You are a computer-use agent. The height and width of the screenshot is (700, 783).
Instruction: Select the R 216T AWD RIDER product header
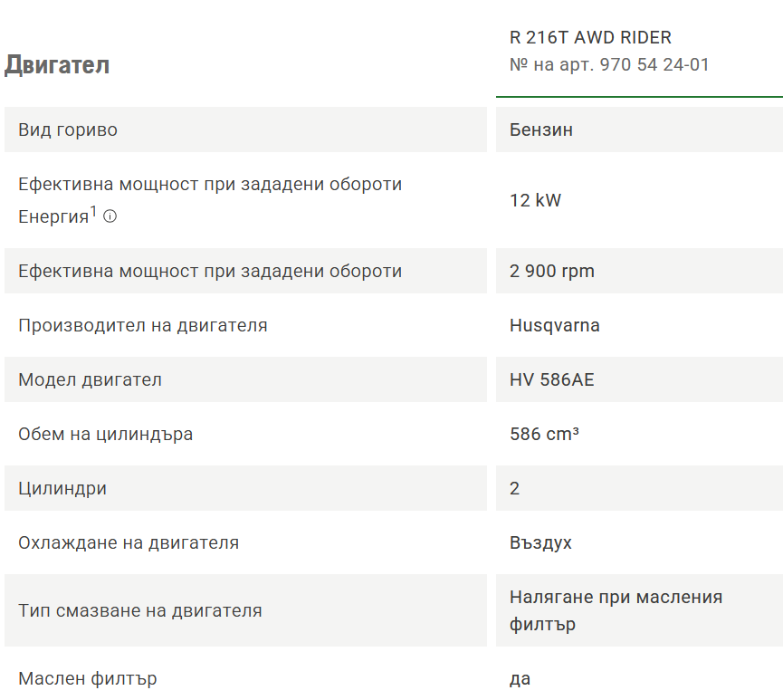pyautogui.click(x=590, y=37)
